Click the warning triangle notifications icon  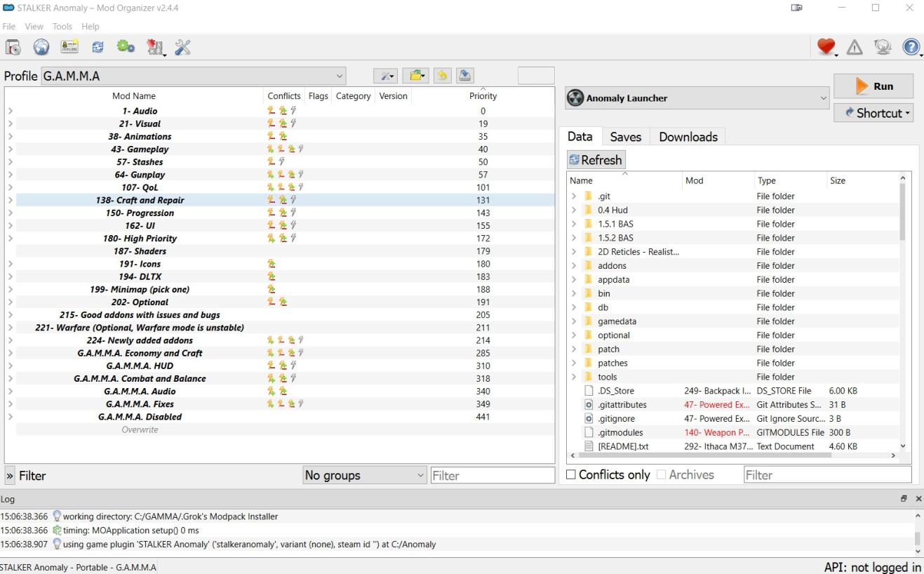pyautogui.click(x=855, y=47)
